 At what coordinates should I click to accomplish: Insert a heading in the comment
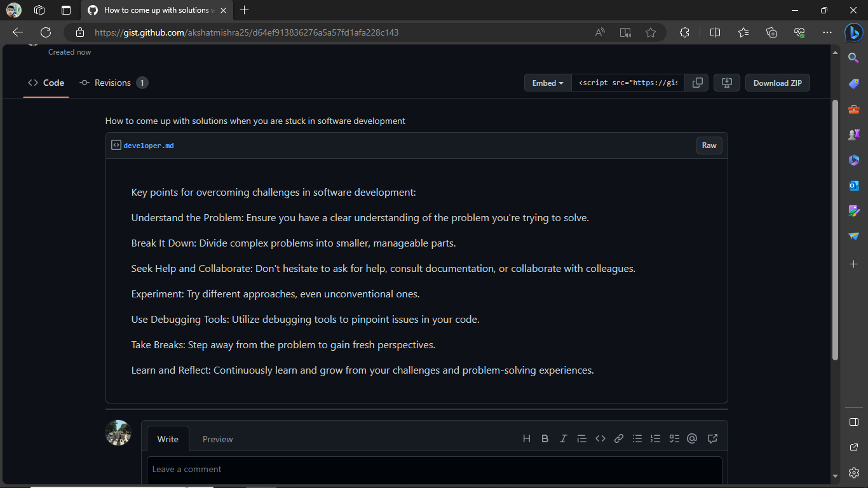tap(526, 438)
